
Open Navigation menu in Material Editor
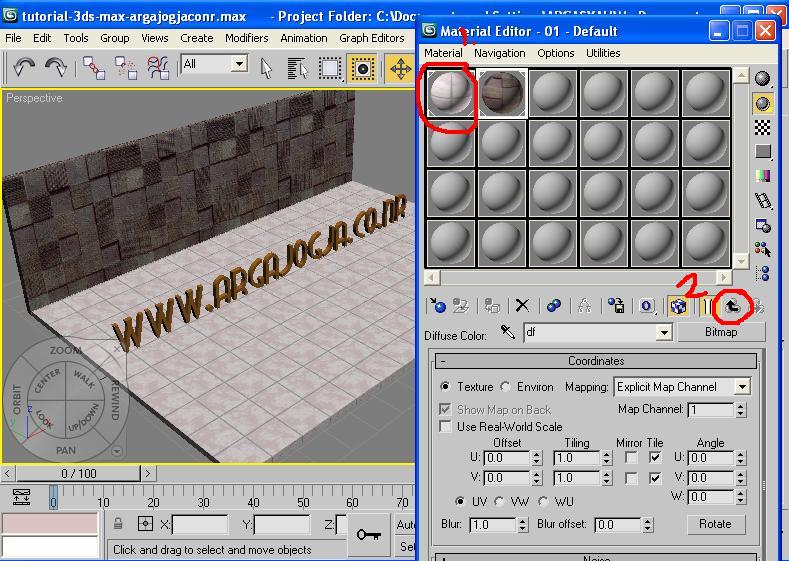pos(499,53)
